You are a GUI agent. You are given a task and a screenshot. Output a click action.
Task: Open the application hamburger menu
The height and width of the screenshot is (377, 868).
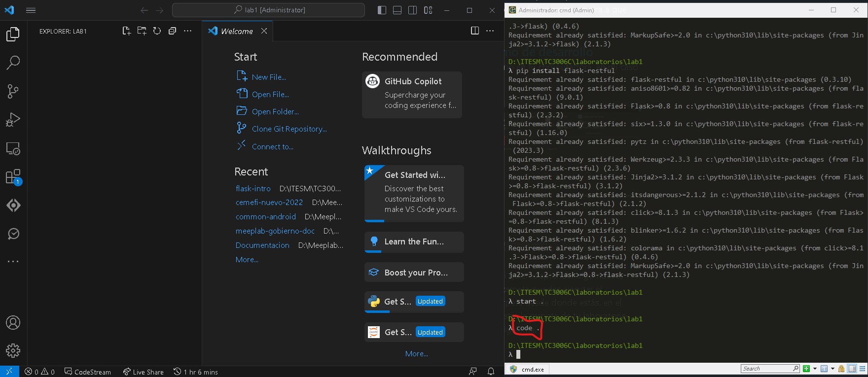point(31,10)
